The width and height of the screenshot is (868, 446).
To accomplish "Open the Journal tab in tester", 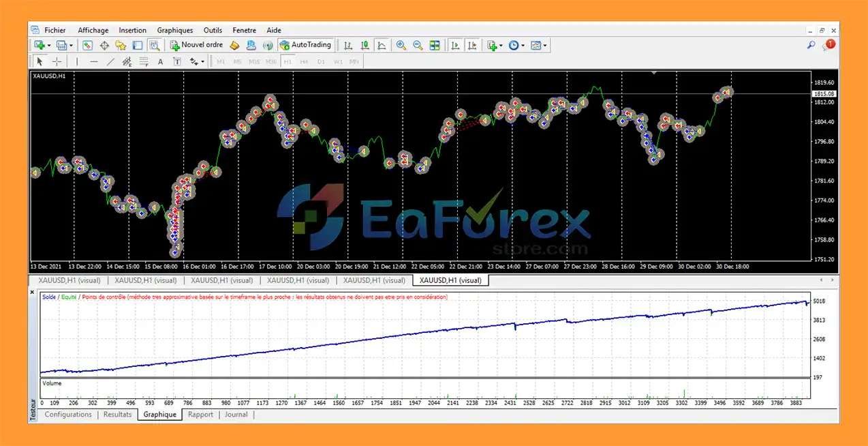I will click(x=236, y=415).
